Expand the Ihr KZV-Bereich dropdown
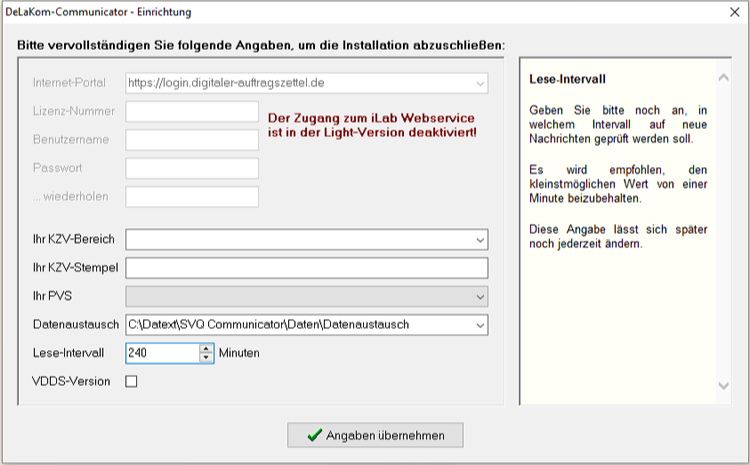Viewport: 750px width, 465px height. (479, 240)
